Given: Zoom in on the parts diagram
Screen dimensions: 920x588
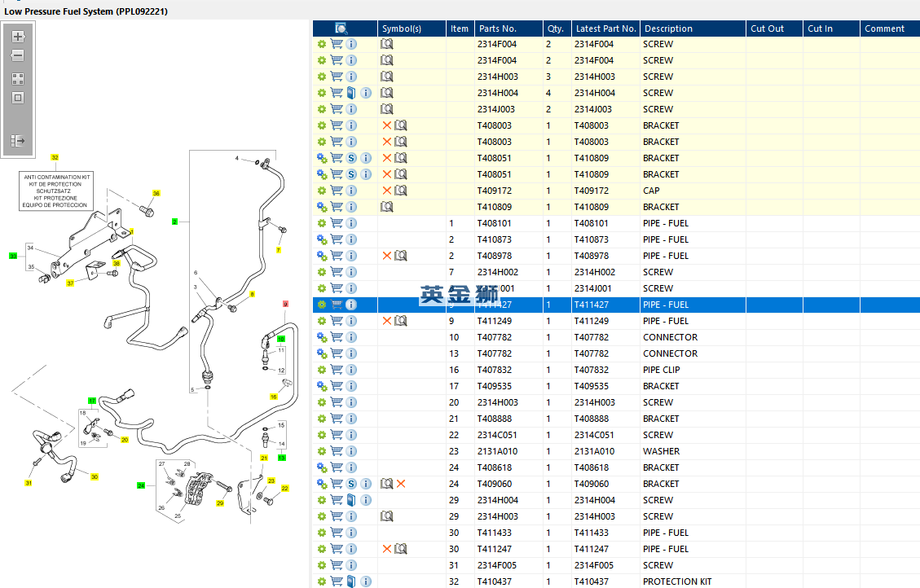Looking at the screenshot, I should (18, 37).
